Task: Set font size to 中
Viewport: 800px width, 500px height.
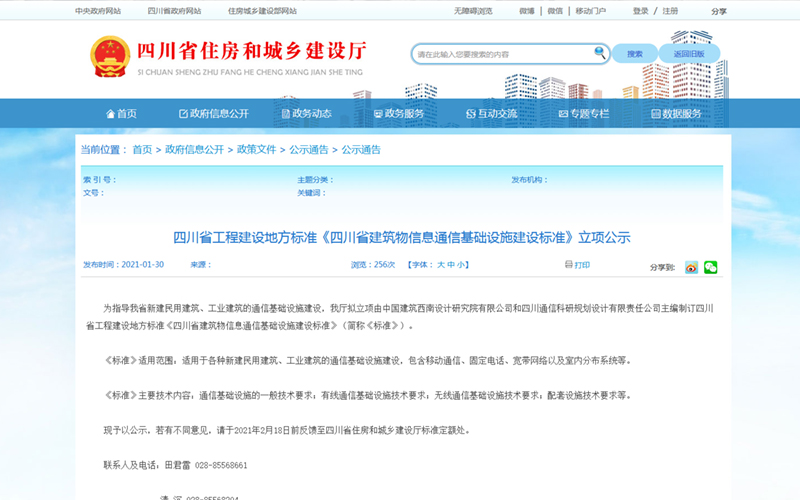Action: 451,265
